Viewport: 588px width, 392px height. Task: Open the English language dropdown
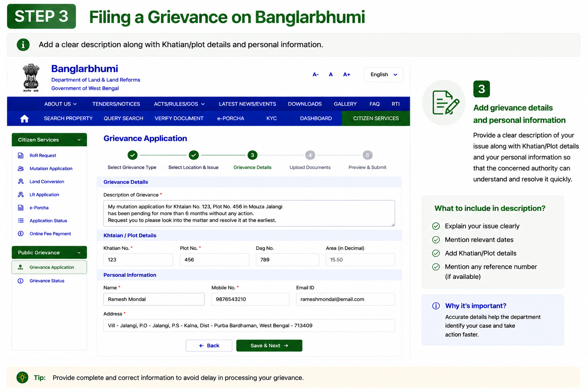tap(384, 75)
